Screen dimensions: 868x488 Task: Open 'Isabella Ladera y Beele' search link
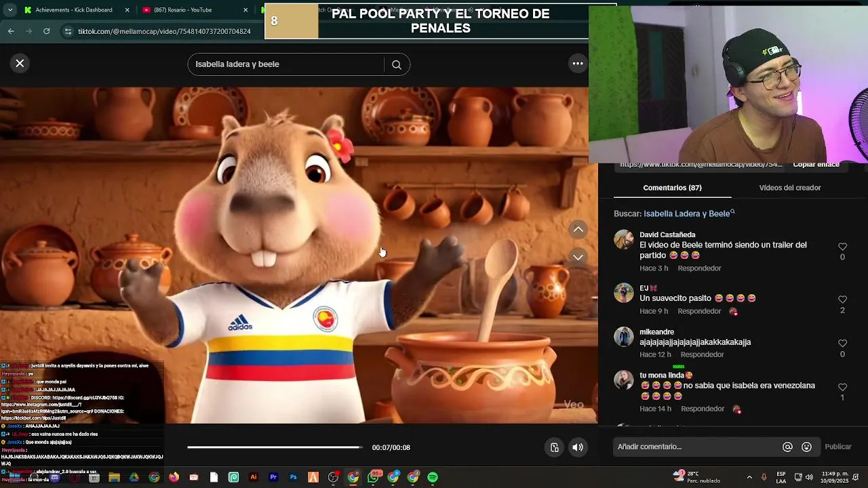pos(689,213)
